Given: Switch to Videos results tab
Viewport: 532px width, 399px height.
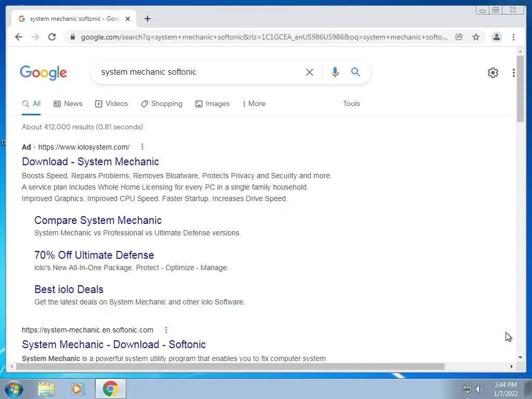Looking at the screenshot, I should coord(111,104).
